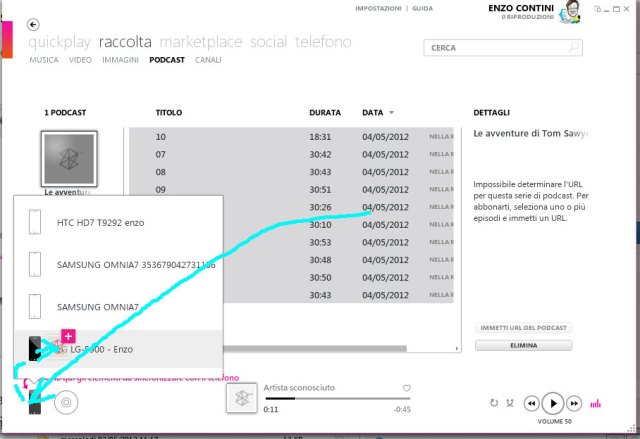The width and height of the screenshot is (640, 439).
Task: Select HTC HD7 T9292 enzo device
Action: 100,222
